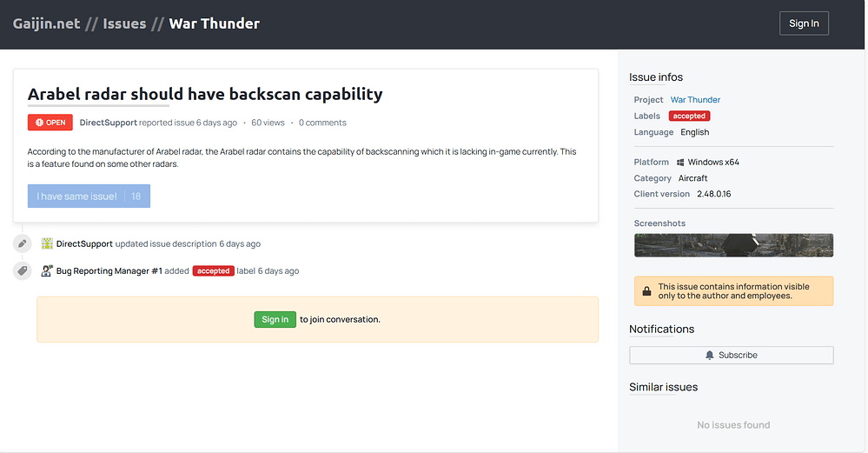Click 'No issues found' text
868x453 pixels.
coord(733,425)
